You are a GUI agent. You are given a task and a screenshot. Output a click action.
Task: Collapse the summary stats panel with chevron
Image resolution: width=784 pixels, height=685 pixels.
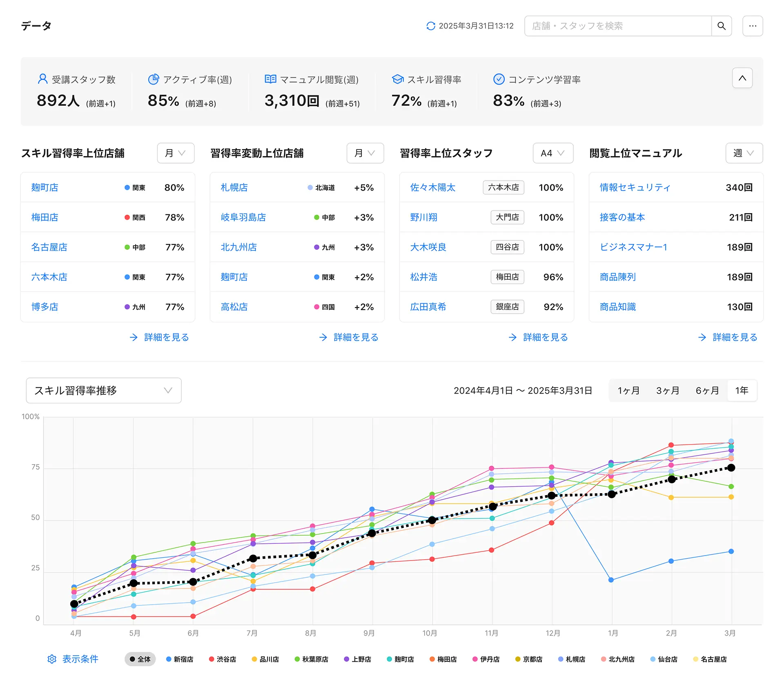[x=742, y=78]
